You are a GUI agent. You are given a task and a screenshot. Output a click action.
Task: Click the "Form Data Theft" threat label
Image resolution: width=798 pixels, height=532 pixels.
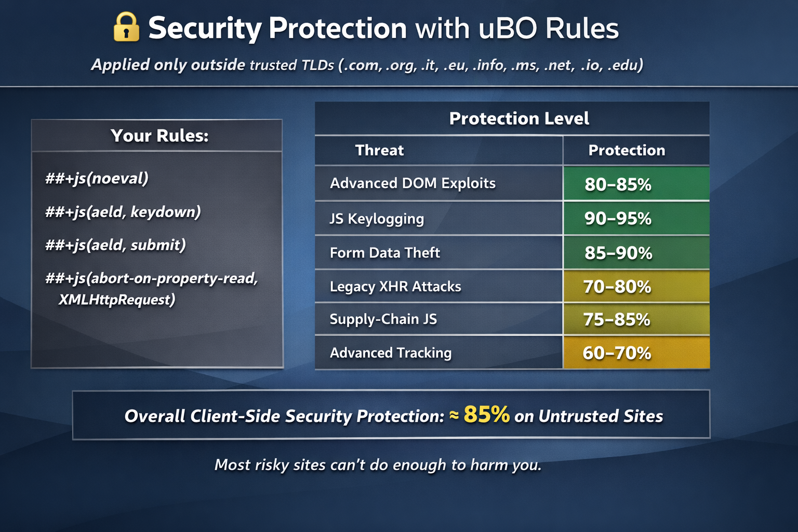[x=384, y=252]
